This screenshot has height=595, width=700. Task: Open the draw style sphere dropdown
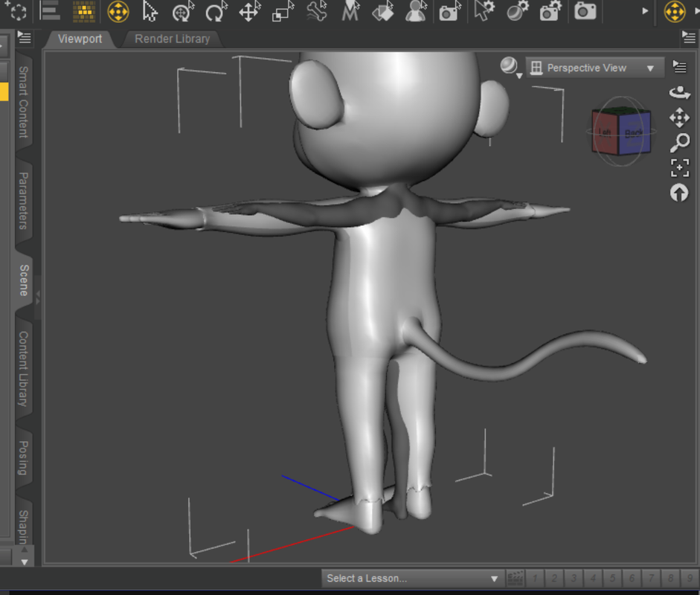click(511, 68)
